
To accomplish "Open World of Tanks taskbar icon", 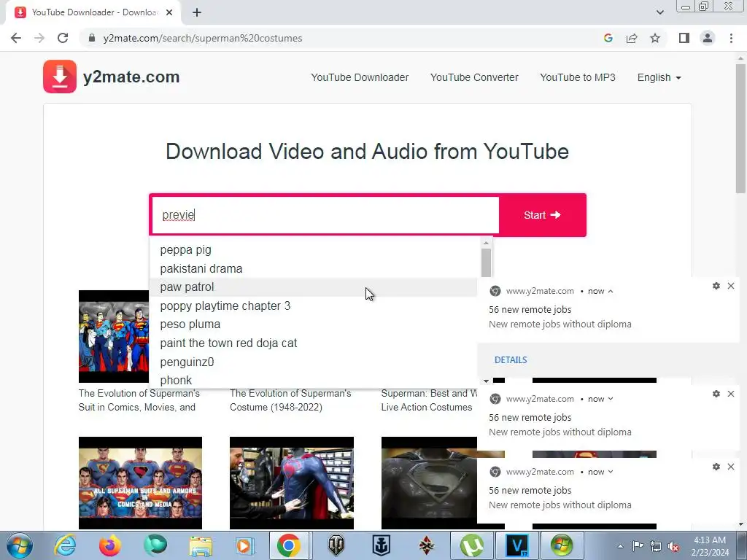I will pyautogui.click(x=336, y=545).
